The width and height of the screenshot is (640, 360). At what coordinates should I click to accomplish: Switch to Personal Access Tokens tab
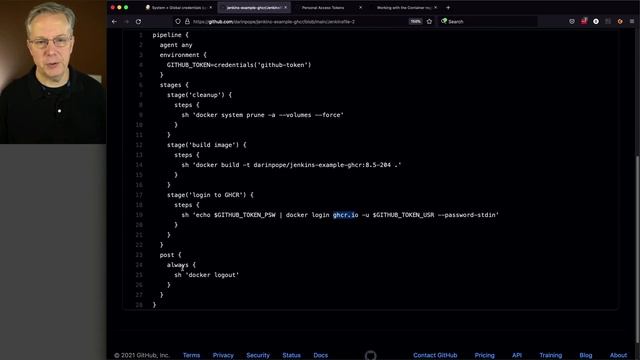329,7
